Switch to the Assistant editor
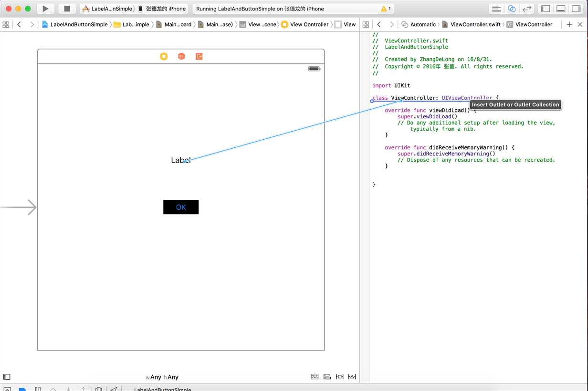Screen dimensions: 588x391 coord(512,9)
